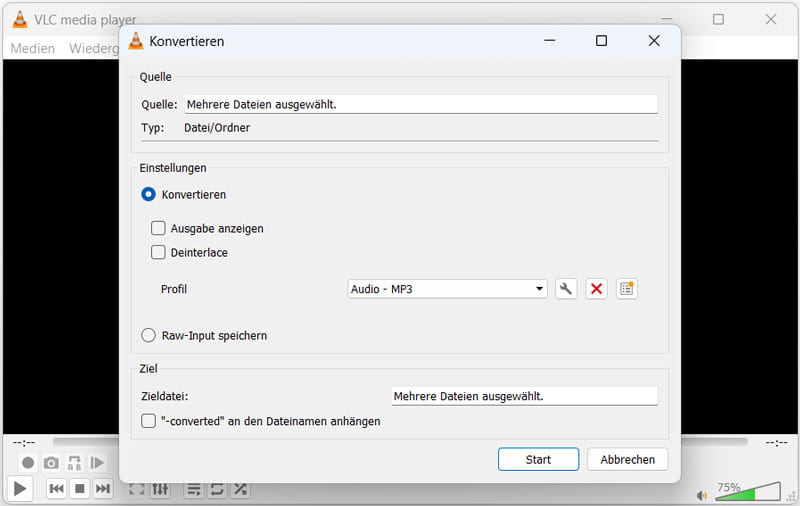This screenshot has width=800, height=506.
Task: Select the 'Raw-Input speichern' radio button
Action: 149,335
